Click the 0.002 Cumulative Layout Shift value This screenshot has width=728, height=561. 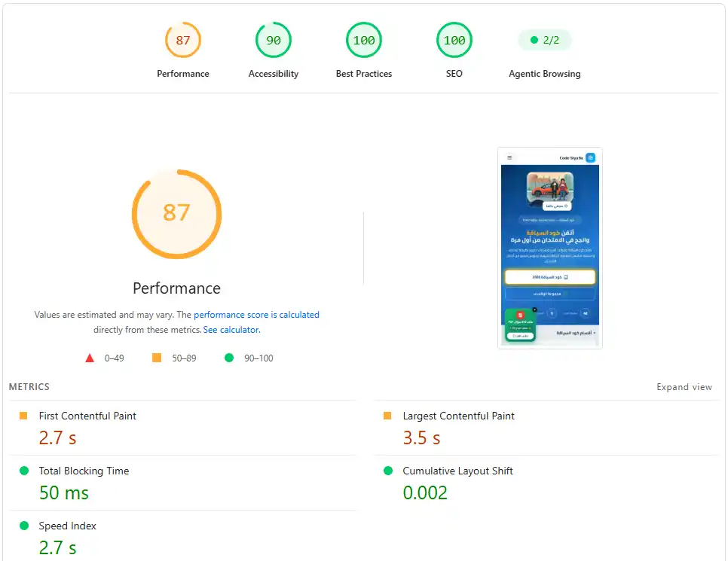[x=425, y=492]
